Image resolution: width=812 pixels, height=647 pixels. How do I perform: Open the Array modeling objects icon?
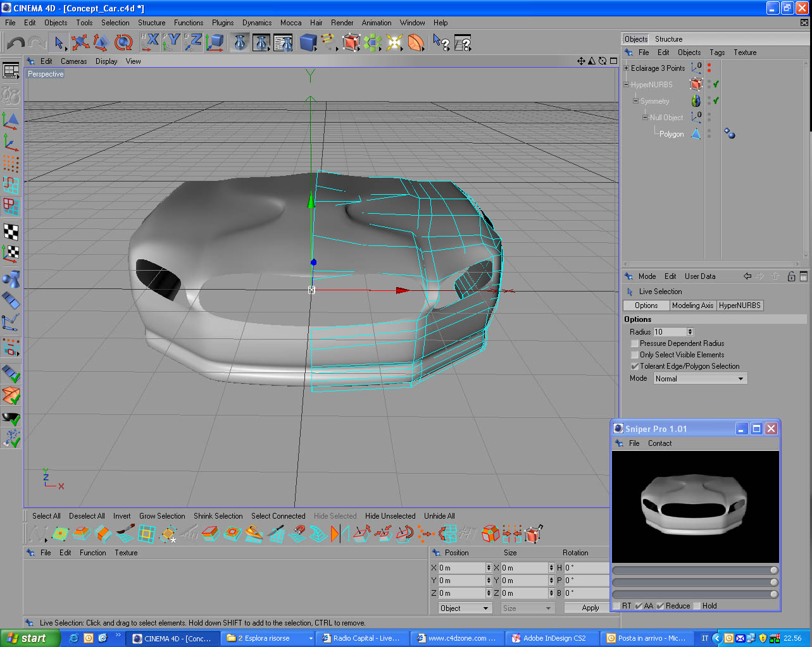[373, 43]
